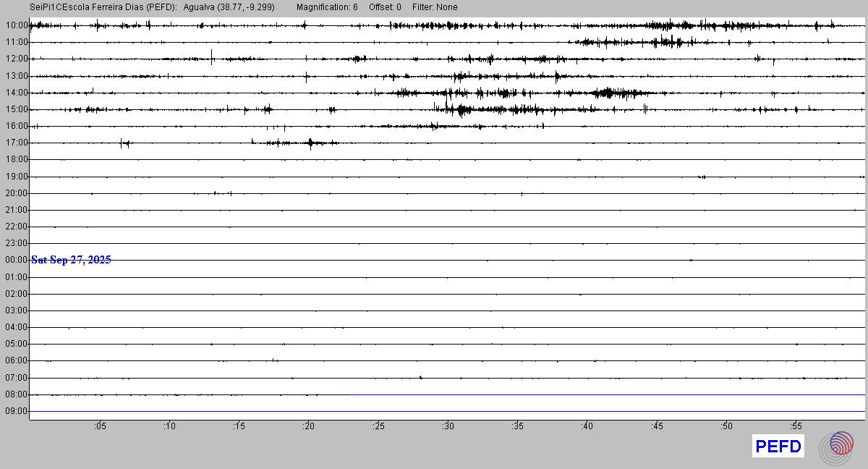
Task: Click the blue Sat Sep 27, 2025 date label
Action: (71, 260)
